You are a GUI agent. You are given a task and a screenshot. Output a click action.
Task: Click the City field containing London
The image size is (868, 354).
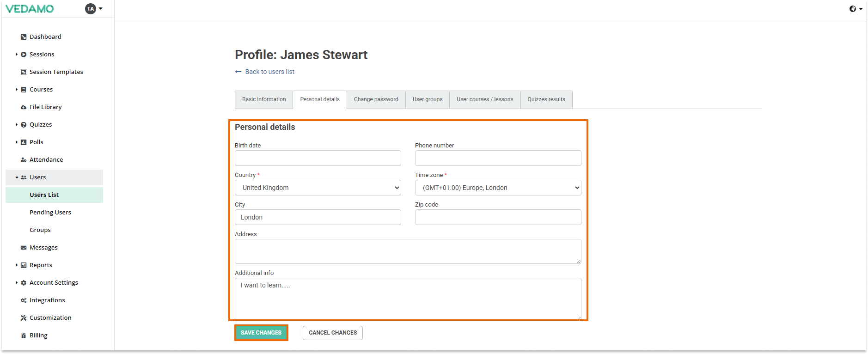(x=318, y=217)
